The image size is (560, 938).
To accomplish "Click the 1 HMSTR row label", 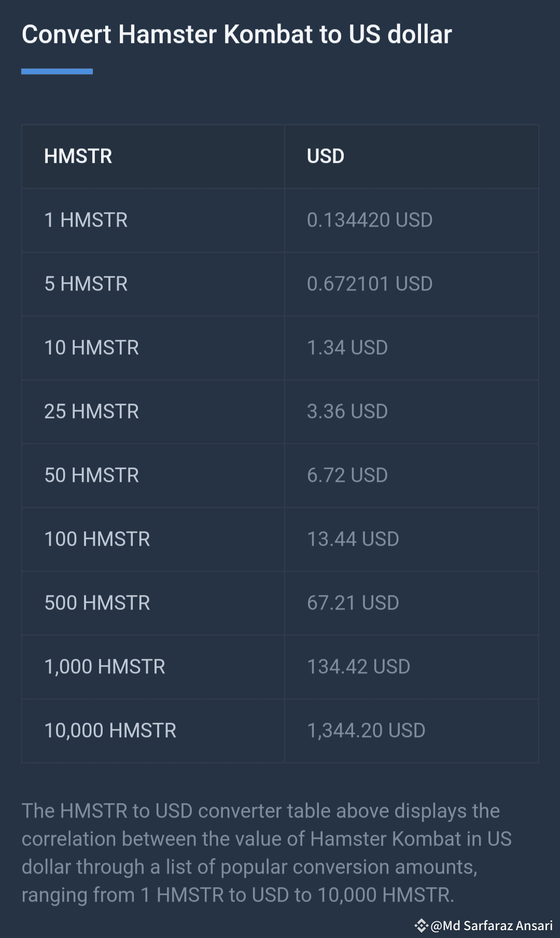I will tap(86, 220).
